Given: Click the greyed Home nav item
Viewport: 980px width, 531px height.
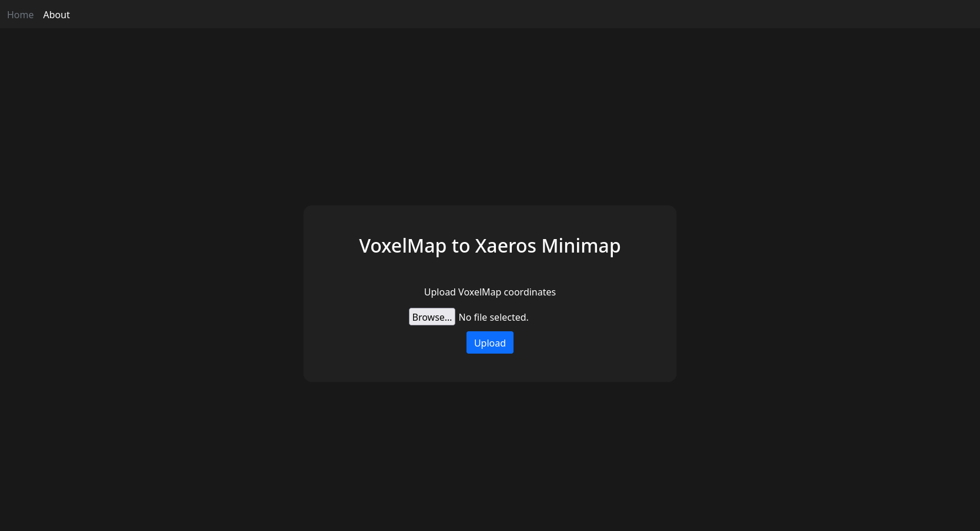Looking at the screenshot, I should pyautogui.click(x=20, y=15).
